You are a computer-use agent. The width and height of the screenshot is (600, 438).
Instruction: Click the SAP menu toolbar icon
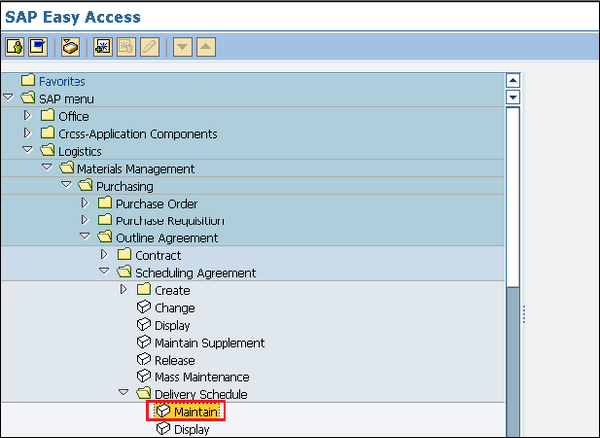tap(38, 47)
